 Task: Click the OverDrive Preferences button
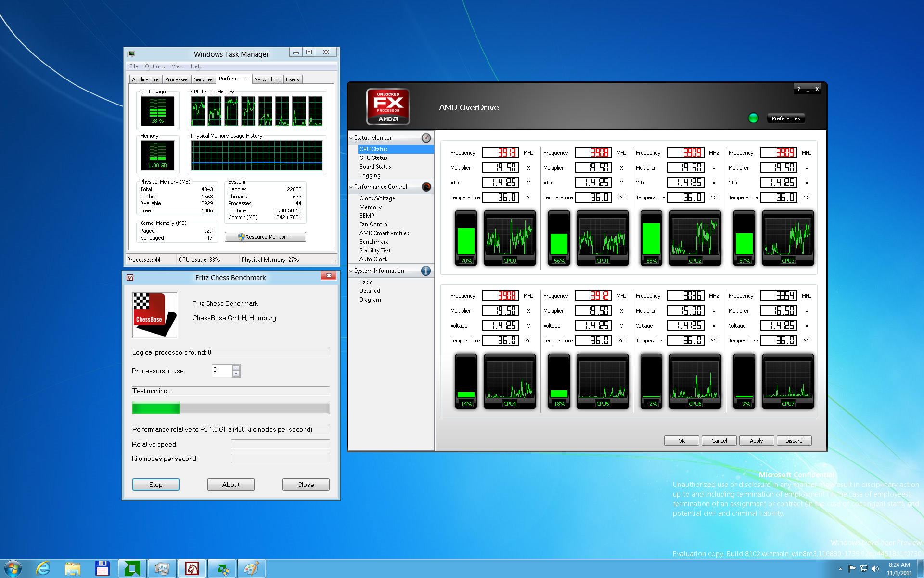[785, 118]
